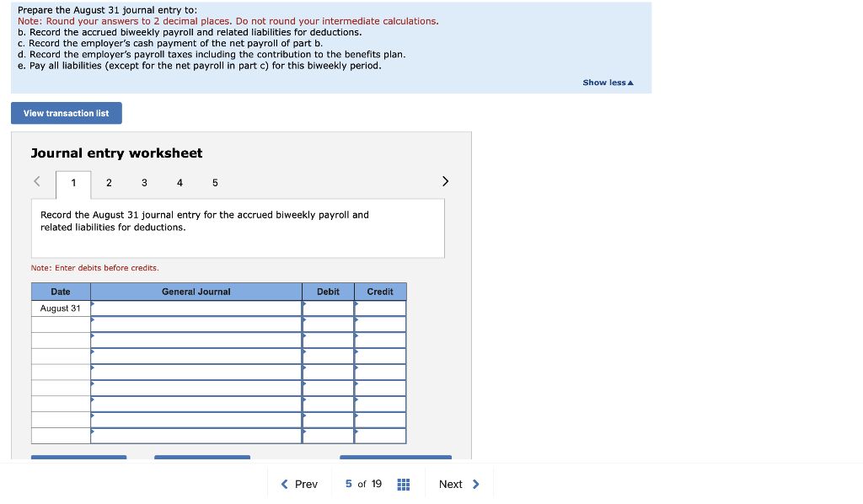
Task: Click fourth row Debit cell
Action: click(x=328, y=357)
